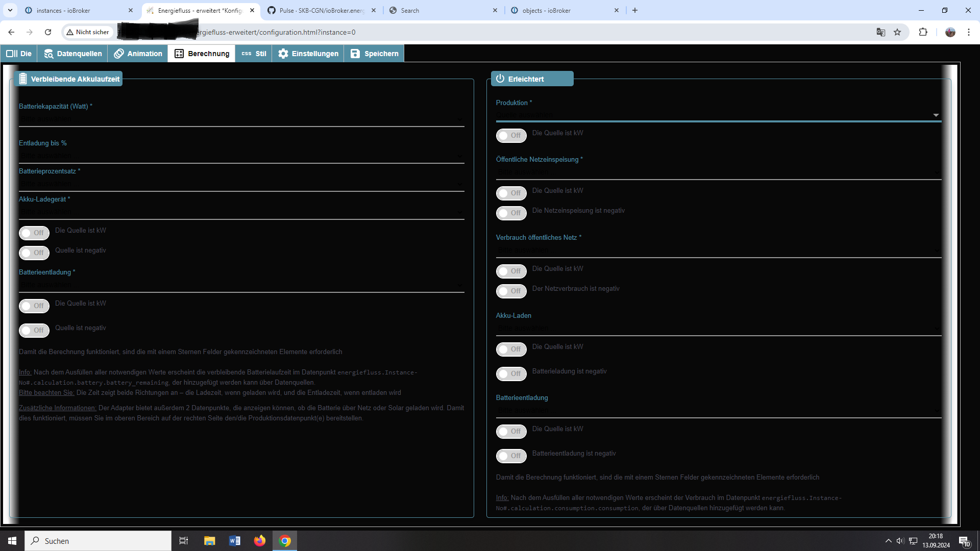
Task: Open the CSS Stil tab
Action: point(254,54)
